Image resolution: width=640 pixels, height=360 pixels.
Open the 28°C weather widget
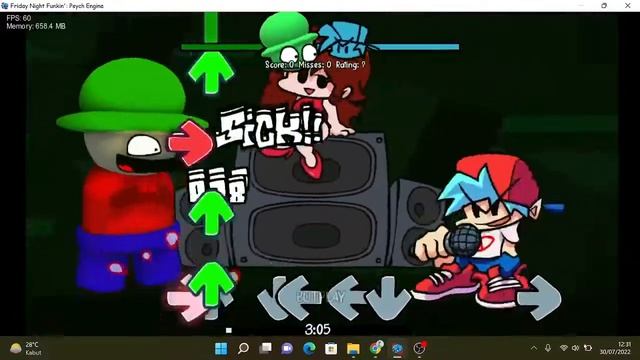click(x=26, y=348)
